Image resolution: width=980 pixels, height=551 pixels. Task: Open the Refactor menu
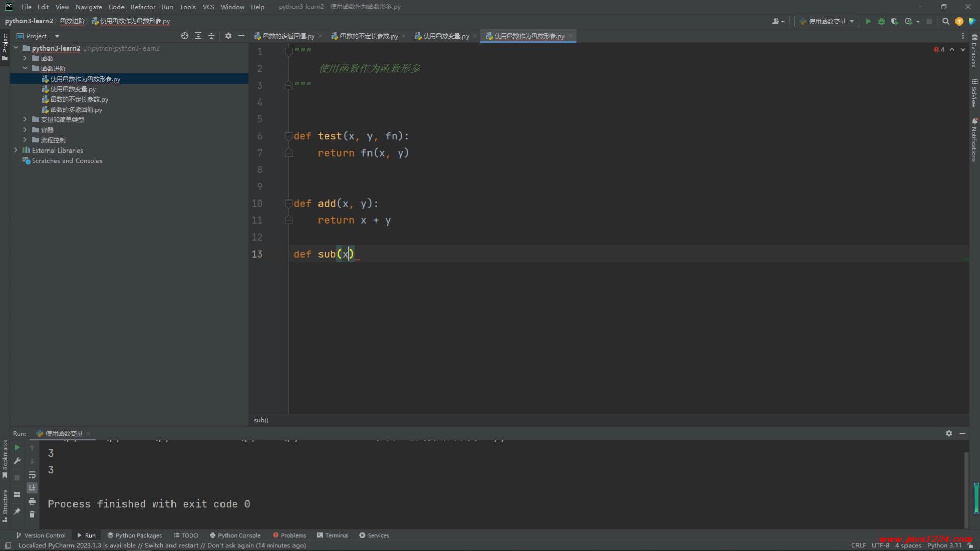click(142, 7)
